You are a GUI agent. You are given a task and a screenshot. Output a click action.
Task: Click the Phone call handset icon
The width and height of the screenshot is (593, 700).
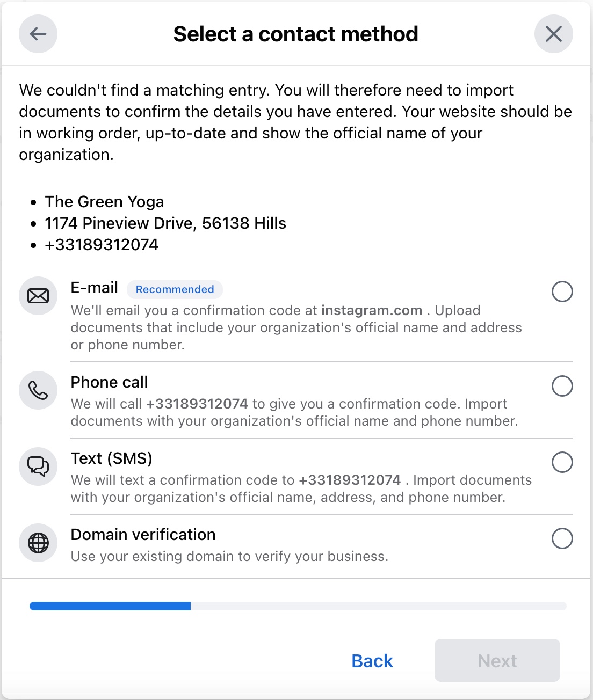pos(38,390)
